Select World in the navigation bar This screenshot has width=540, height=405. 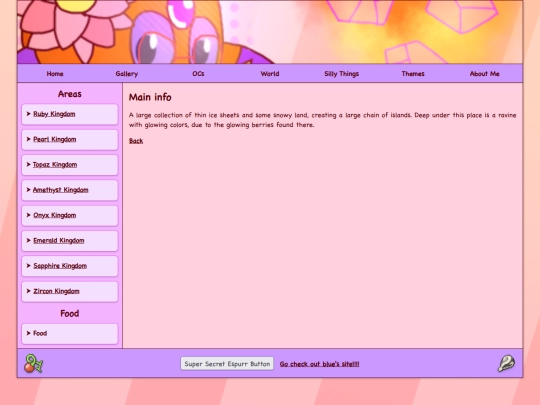(270, 74)
